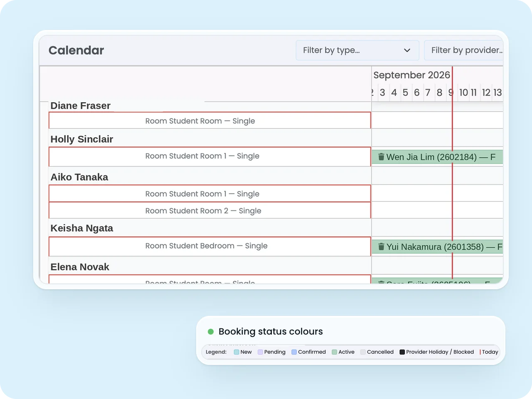Select day 6 in the calendar header
This screenshot has height=399, width=532.
pyautogui.click(x=416, y=92)
